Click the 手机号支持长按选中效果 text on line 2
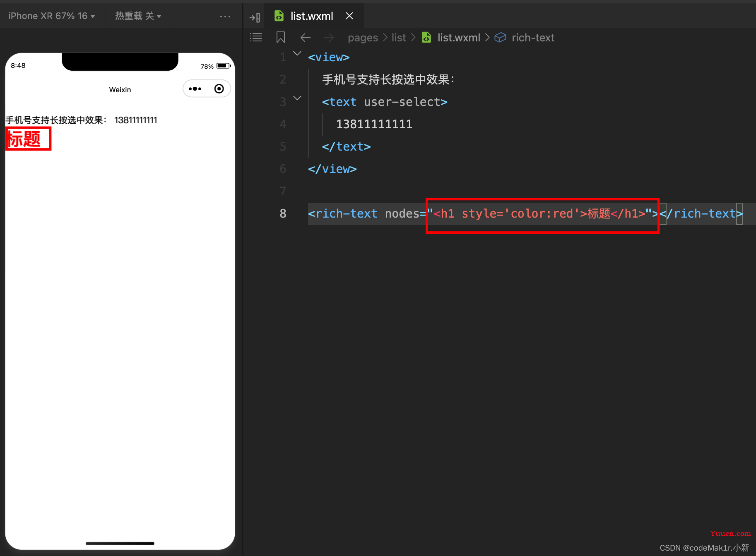Screen dimensions: 756x556 (x=388, y=79)
